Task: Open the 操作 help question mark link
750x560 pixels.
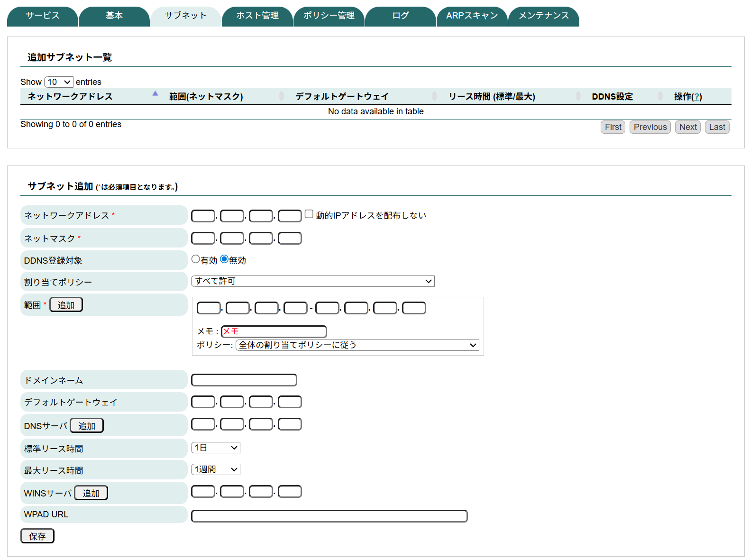Action: (696, 97)
